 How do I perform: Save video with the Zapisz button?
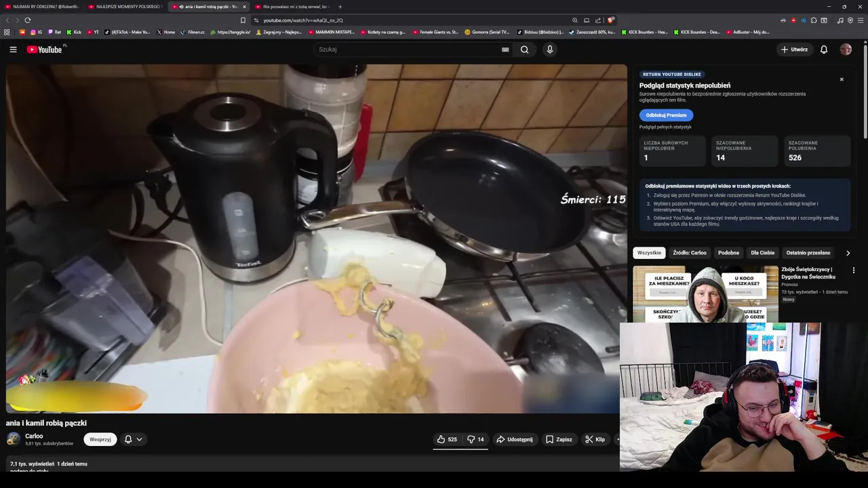(x=559, y=439)
